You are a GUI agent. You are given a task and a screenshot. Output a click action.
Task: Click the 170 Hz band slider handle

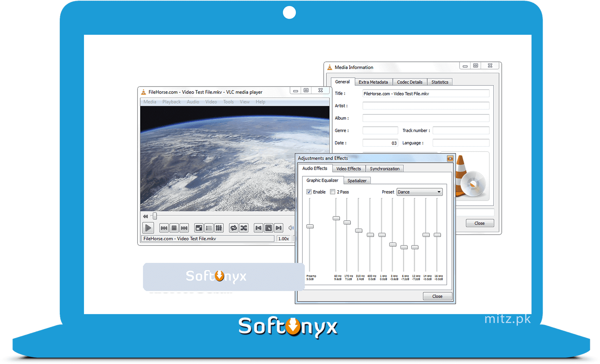click(x=347, y=222)
